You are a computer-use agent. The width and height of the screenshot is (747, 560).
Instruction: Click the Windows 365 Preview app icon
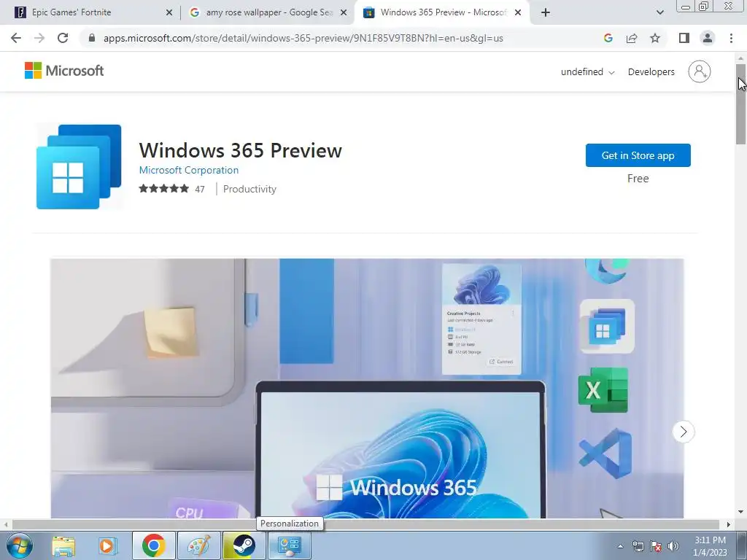pos(79,167)
